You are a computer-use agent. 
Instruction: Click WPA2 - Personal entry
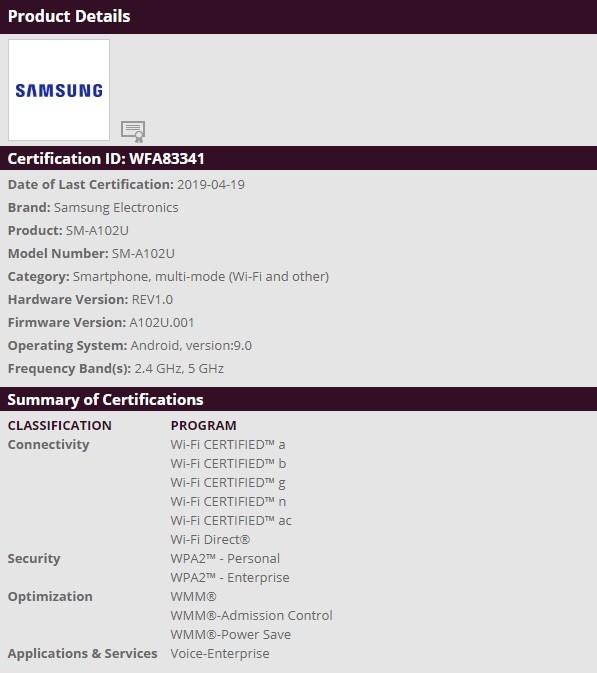click(225, 558)
